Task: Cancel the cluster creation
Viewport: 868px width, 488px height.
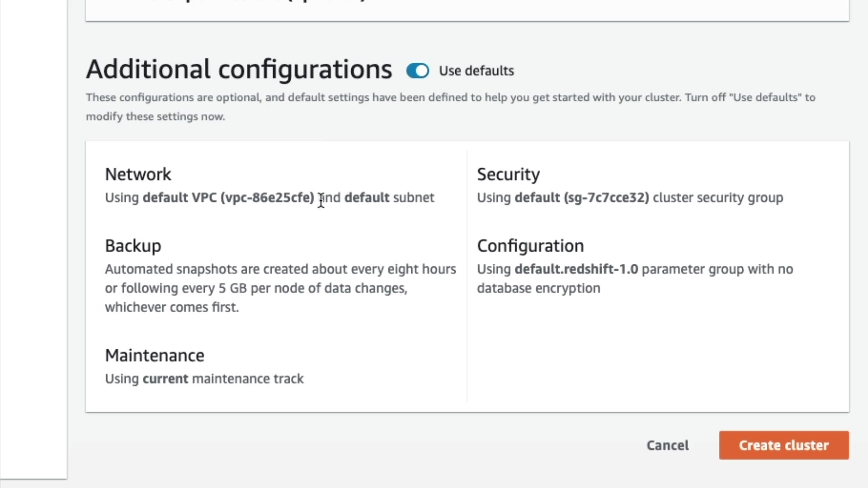Action: click(x=667, y=445)
